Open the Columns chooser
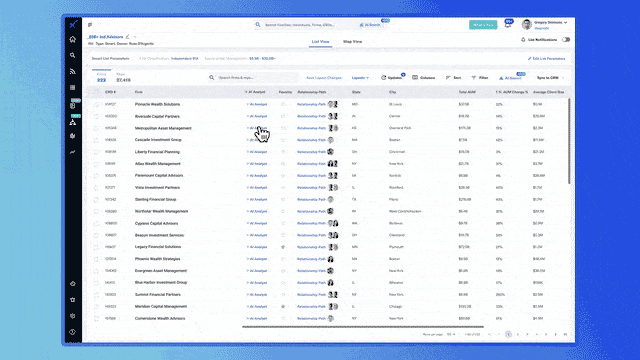Viewport: 640px width, 360px height. 424,78
